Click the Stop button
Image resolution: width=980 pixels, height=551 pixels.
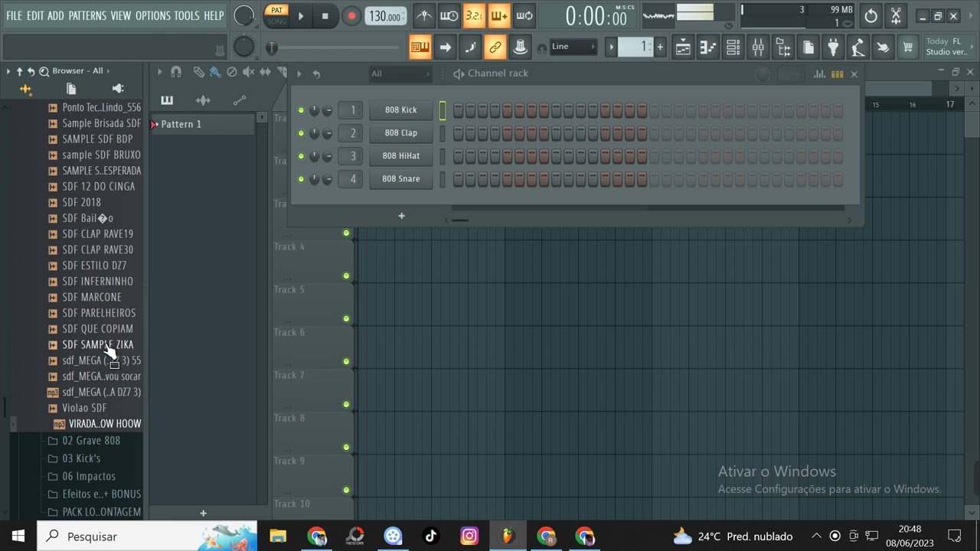click(x=325, y=16)
